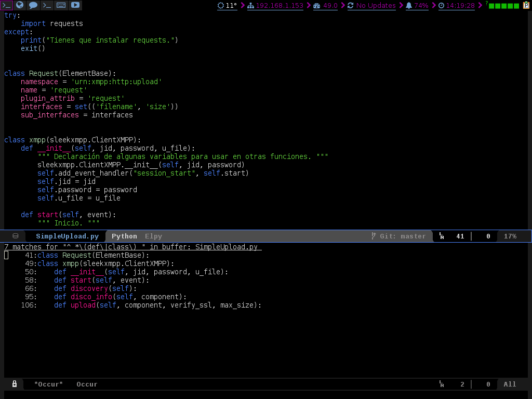
Task: Click the print Tienes que instalar line
Action: pos(99,40)
